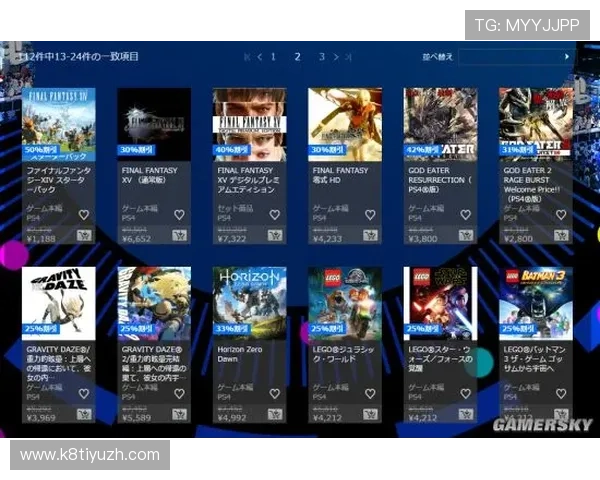Open GOD EATER 2 RAGE BURST title link
This screenshot has height=480, width=600.
[532, 184]
